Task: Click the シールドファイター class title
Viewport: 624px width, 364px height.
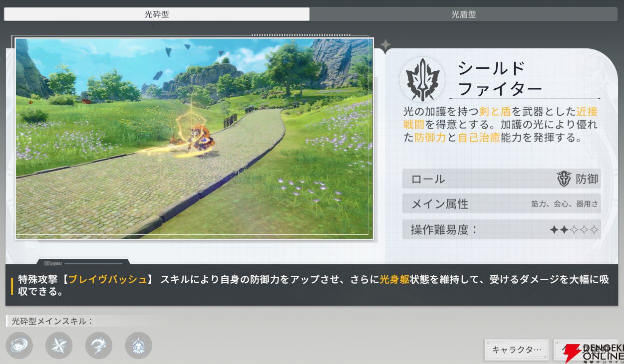Action: pyautogui.click(x=499, y=79)
